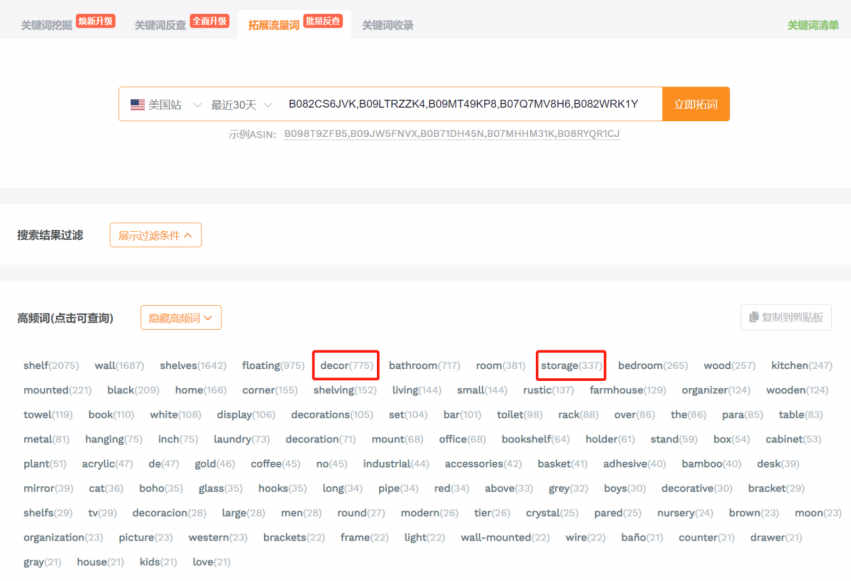Click high-frequency word crystal(25)
This screenshot has width=851, height=581.
coord(551,512)
